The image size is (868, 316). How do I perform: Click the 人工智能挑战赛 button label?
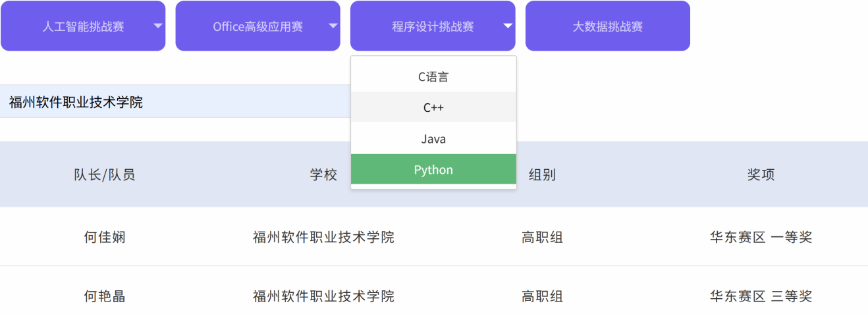coord(83,26)
